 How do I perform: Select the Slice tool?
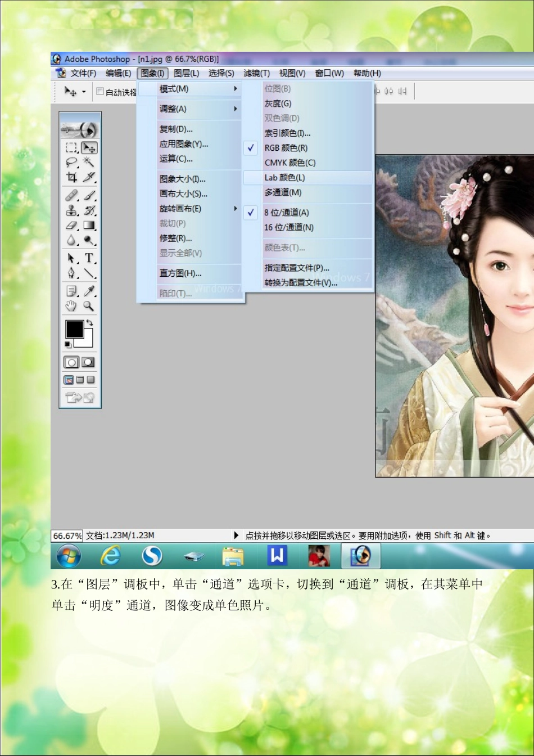pyautogui.click(x=89, y=178)
